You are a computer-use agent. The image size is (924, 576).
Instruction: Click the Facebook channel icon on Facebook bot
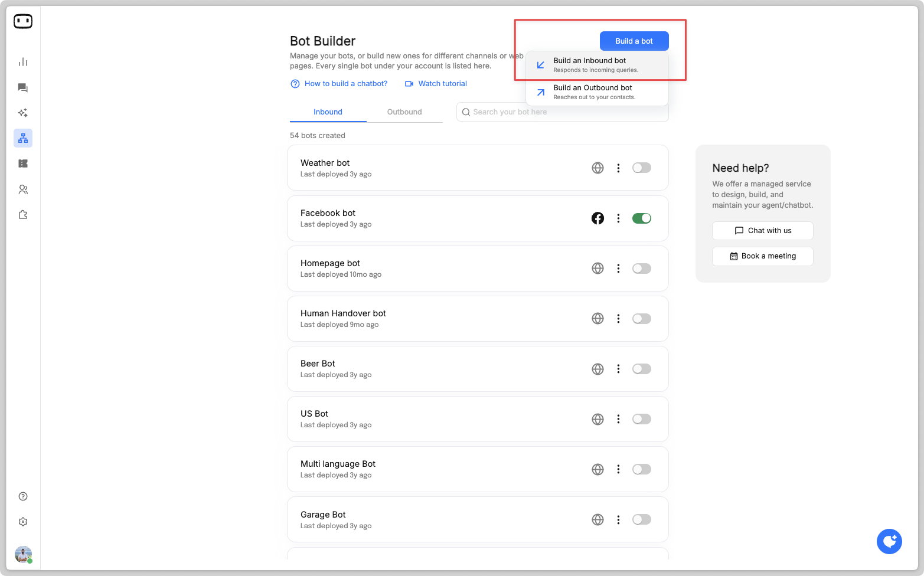coord(598,218)
